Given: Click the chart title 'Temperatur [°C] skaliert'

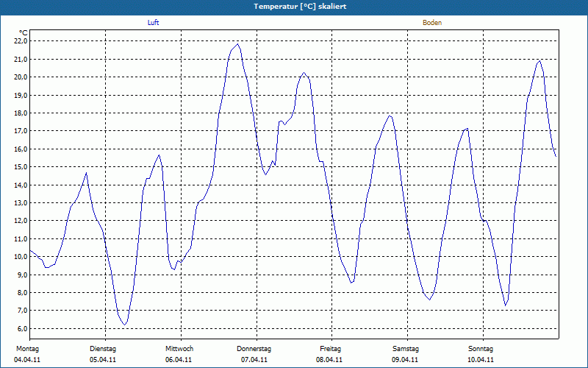Looking at the screenshot, I should [300, 7].
